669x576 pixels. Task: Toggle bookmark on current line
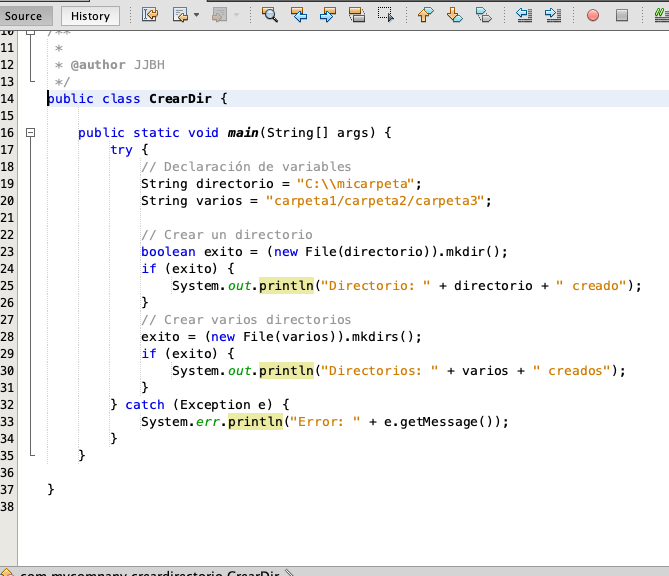pyautogui.click(x=483, y=15)
